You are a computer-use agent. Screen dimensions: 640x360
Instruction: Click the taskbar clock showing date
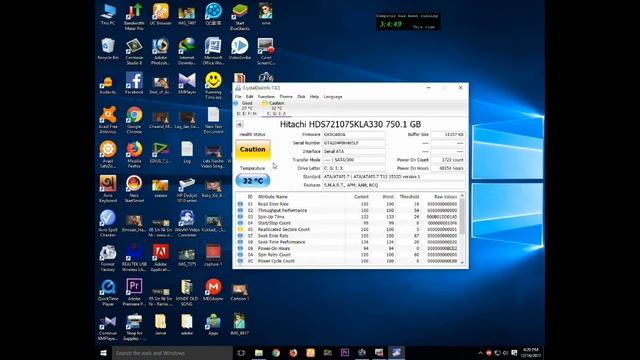(530, 353)
